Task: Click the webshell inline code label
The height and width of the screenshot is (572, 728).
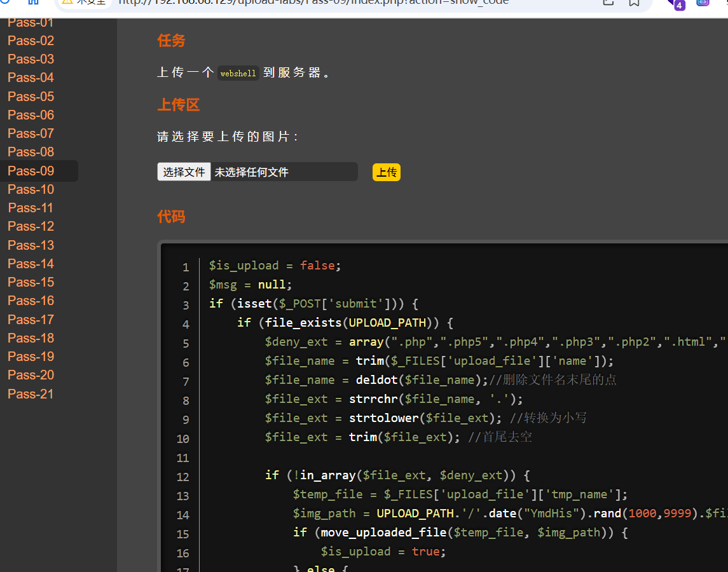Action: click(238, 73)
